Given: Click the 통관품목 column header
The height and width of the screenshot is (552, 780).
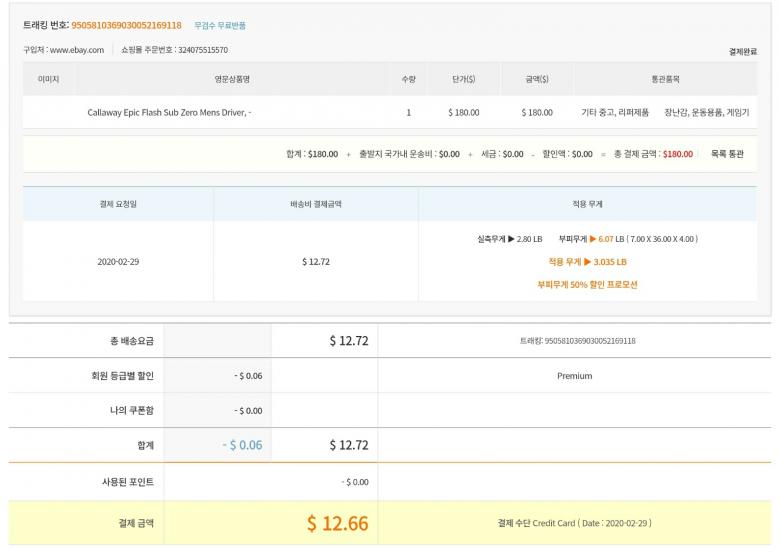Looking at the screenshot, I should point(665,79).
